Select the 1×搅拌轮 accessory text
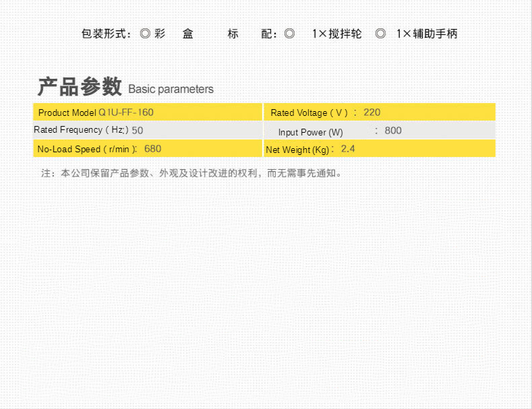Image resolution: width=532 pixels, height=409 pixels. pos(336,34)
